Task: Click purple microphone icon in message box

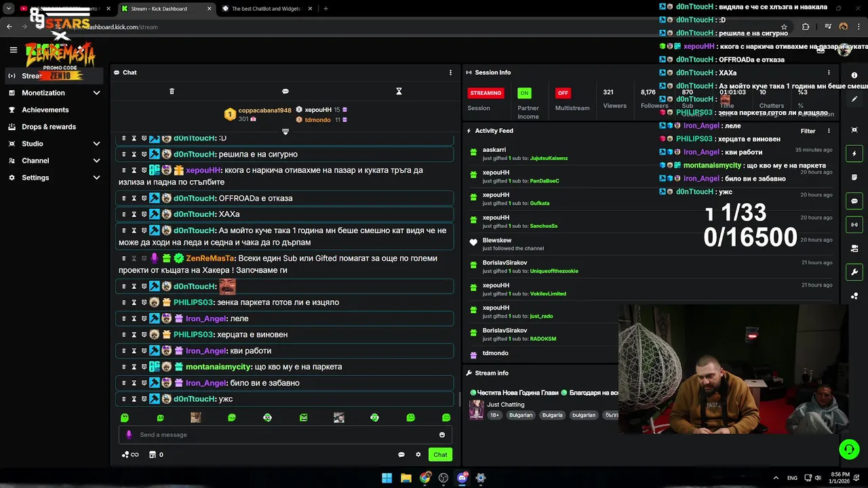Action: coord(129,435)
